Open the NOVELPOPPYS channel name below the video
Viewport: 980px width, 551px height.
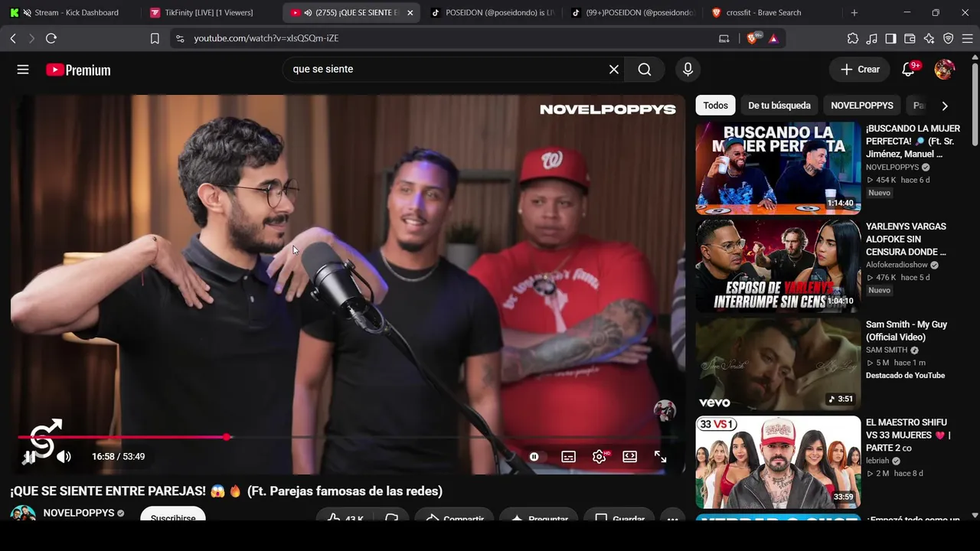pos(79,513)
